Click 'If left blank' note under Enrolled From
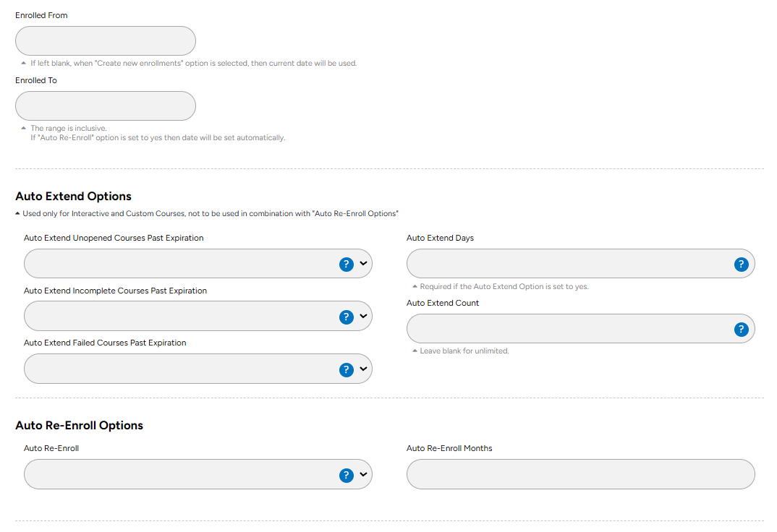777x532 pixels. coord(193,64)
